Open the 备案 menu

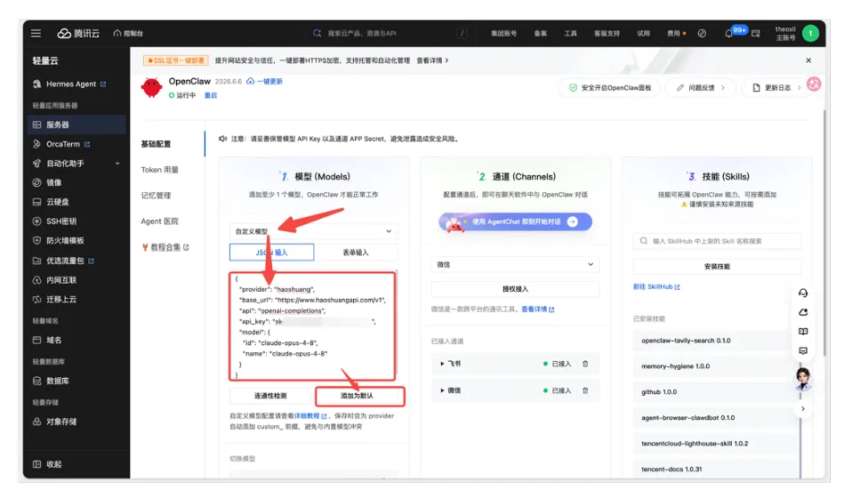(x=541, y=33)
